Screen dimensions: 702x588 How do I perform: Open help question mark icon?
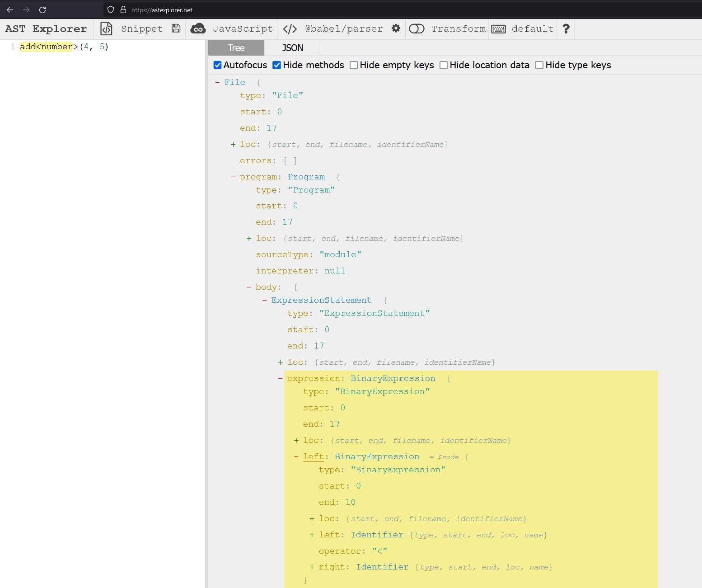(x=566, y=29)
